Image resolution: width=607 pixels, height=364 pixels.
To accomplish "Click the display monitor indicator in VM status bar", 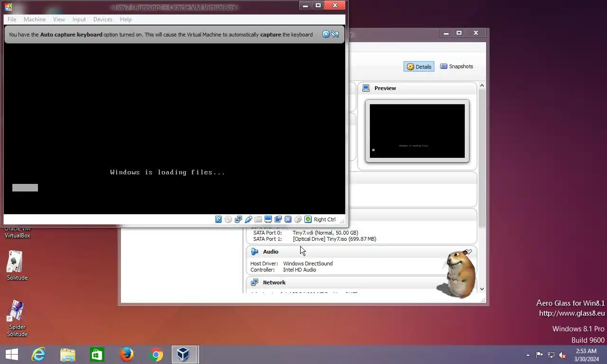I will click(268, 219).
